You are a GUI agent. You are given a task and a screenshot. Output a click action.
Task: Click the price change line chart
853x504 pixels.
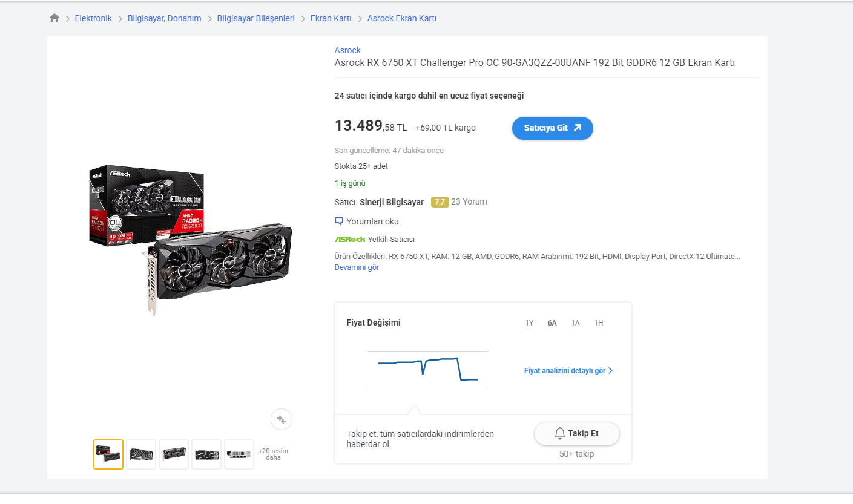point(427,369)
